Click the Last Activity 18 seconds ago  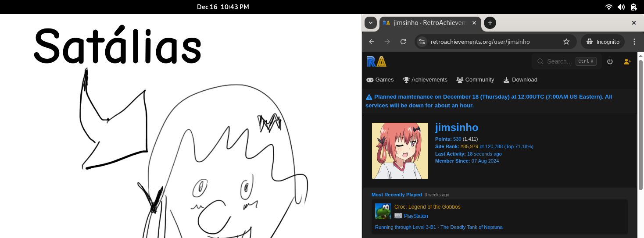(469, 154)
